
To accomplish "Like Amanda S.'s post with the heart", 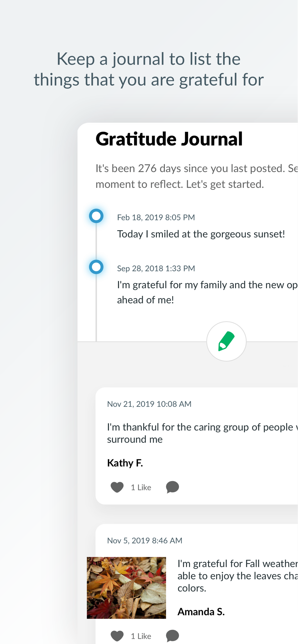I will coord(117,636).
